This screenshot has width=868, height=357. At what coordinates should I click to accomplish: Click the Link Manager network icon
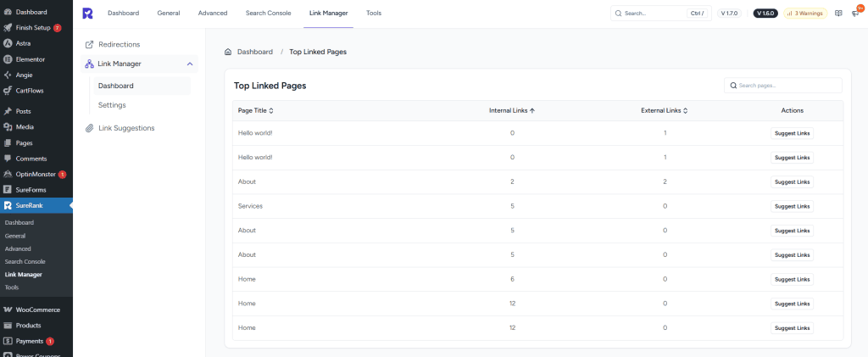(89, 64)
